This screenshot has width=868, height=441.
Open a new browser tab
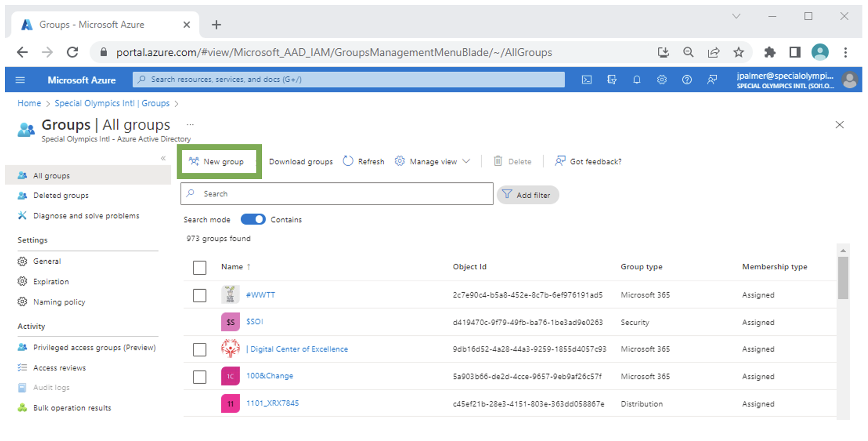pyautogui.click(x=216, y=24)
